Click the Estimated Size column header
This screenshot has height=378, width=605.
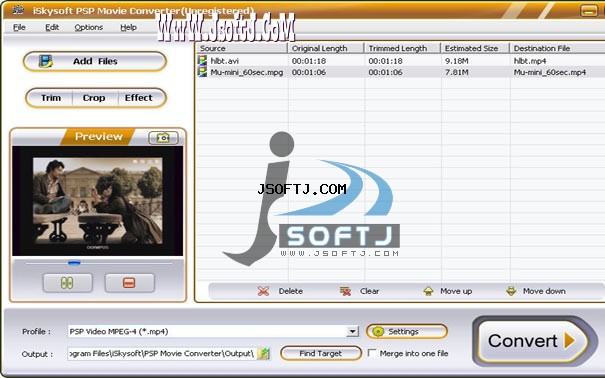tap(475, 48)
